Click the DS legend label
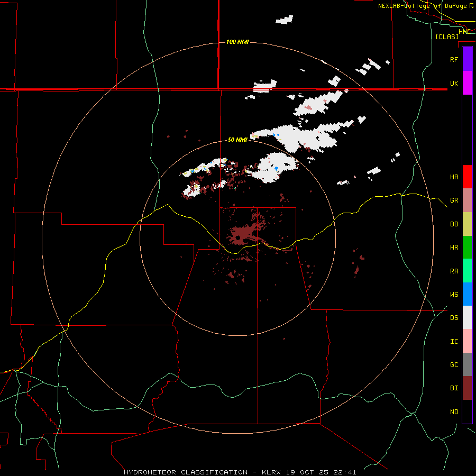The height and width of the screenshot is (476, 476). pyautogui.click(x=454, y=318)
